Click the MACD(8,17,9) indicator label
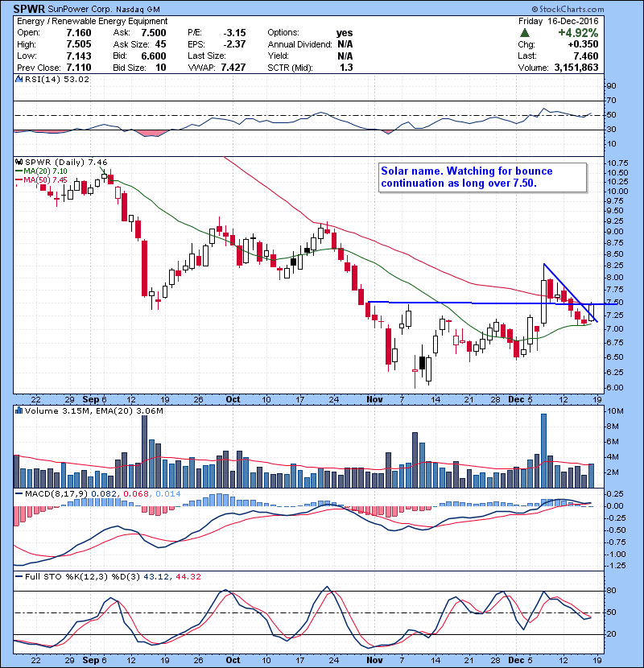Viewport: 644px width, 668px height. click(56, 494)
